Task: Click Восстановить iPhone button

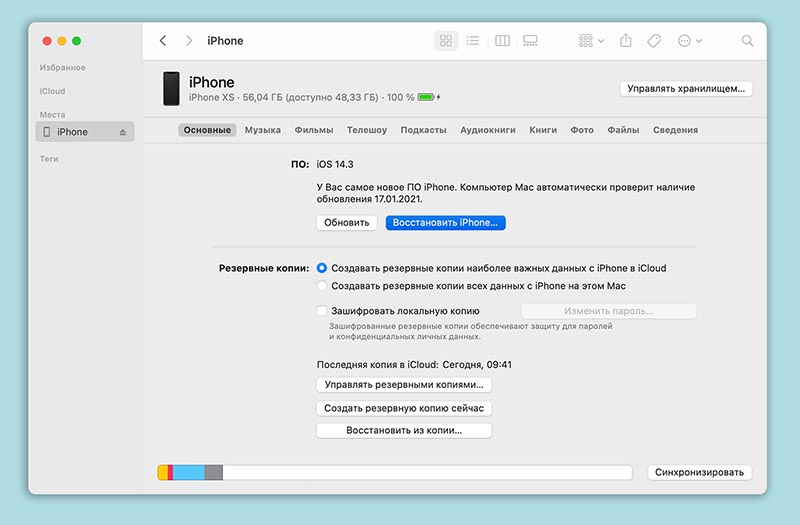Action: click(445, 223)
